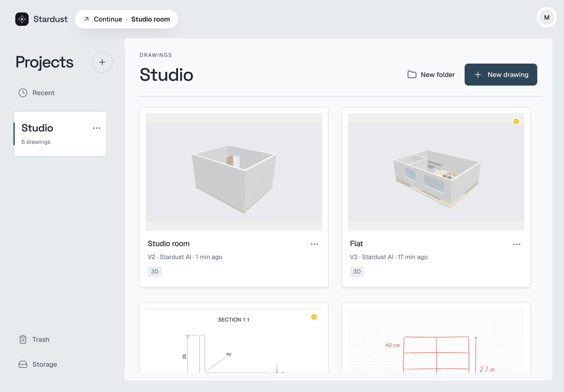The height and width of the screenshot is (392, 564).
Task: Select the Studio project in sidebar
Action: 60,134
